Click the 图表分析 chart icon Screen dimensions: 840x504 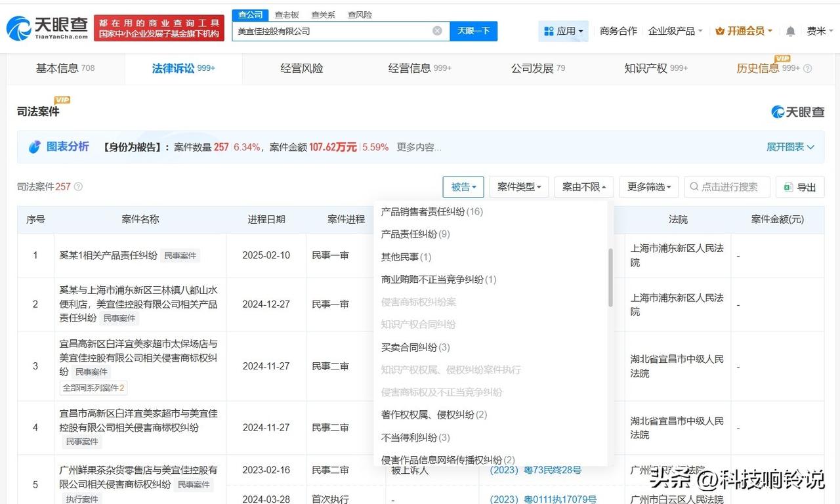tap(34, 147)
